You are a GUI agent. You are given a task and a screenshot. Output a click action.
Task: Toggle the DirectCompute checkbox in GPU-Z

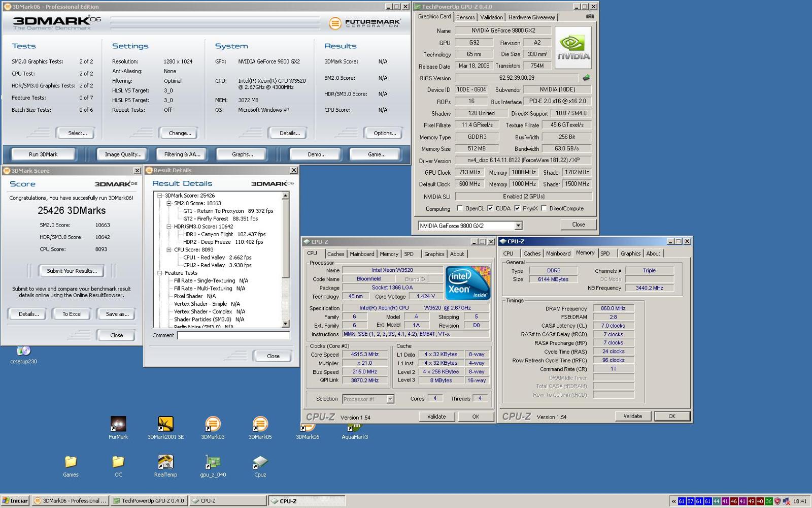pos(544,208)
